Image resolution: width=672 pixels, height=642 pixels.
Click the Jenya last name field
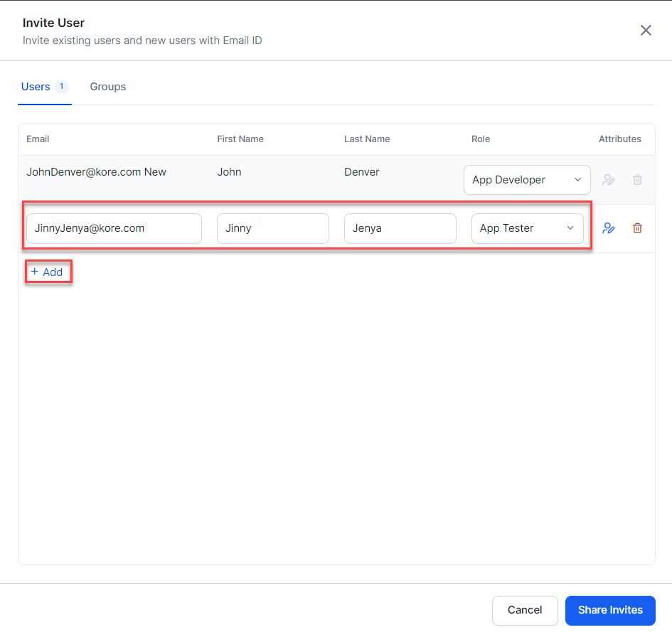point(400,228)
